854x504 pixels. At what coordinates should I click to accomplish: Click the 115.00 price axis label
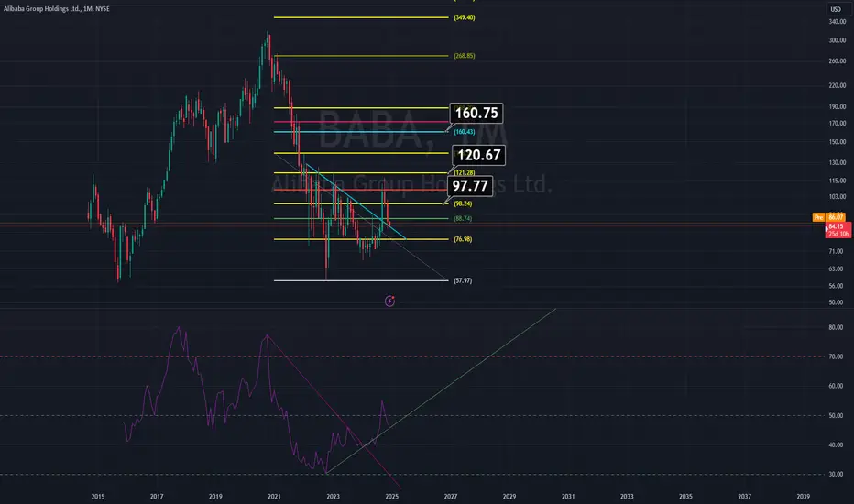coord(838,181)
